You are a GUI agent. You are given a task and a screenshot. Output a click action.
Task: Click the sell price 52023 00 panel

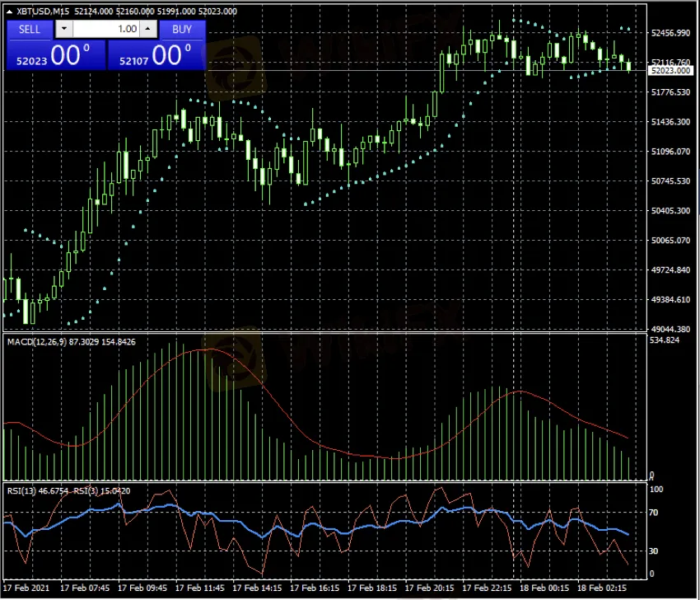click(56, 55)
